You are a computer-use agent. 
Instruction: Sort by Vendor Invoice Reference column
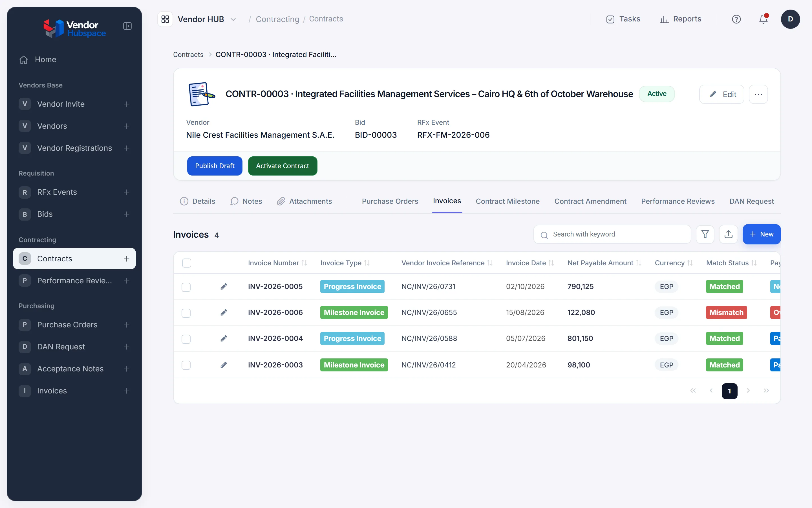(x=489, y=263)
